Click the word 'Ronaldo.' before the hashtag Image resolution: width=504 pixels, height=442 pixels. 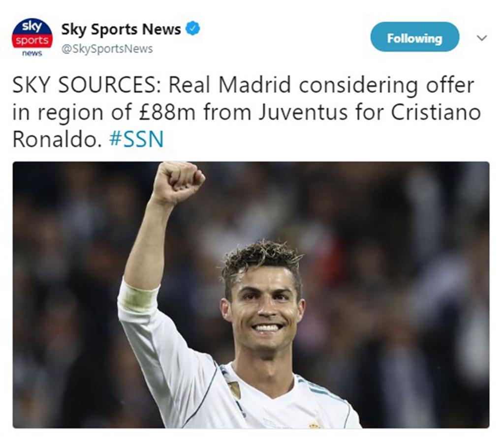(x=57, y=139)
